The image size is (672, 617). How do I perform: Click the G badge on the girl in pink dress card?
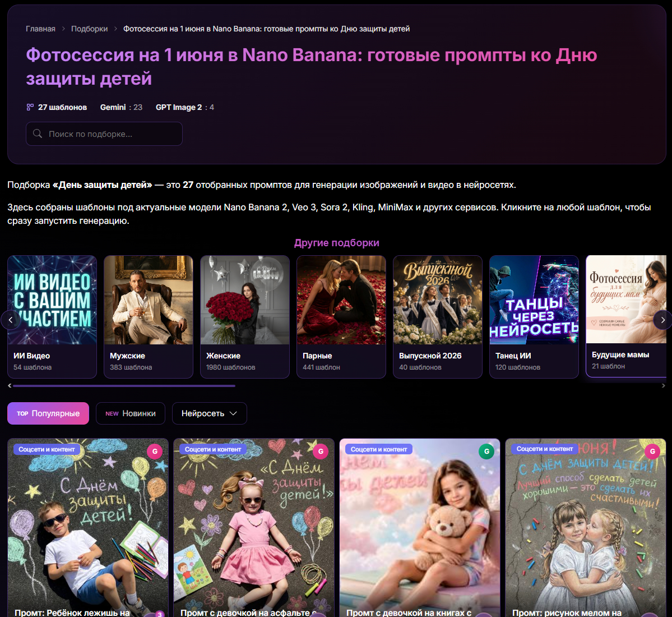point(321,451)
